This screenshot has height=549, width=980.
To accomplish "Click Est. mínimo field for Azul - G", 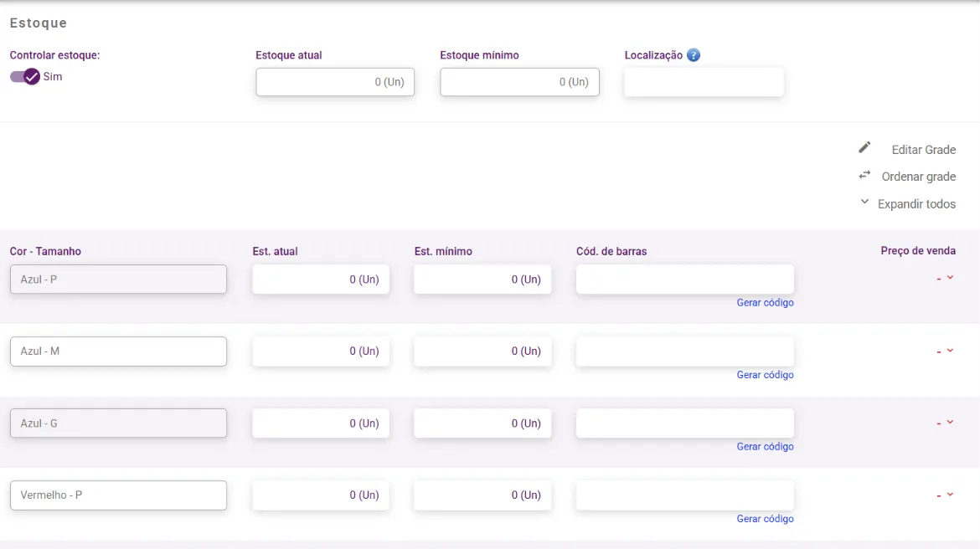I will tap(482, 423).
